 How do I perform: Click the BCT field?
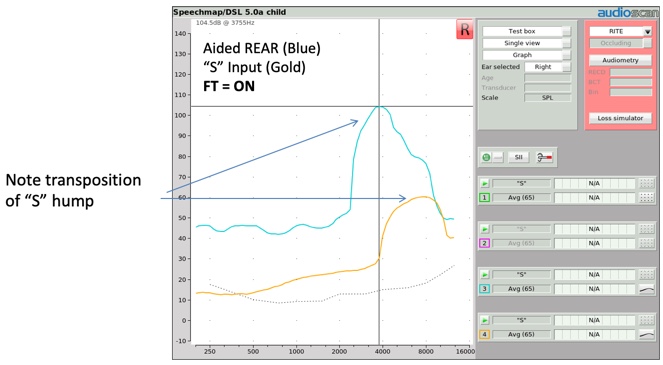pos(630,82)
